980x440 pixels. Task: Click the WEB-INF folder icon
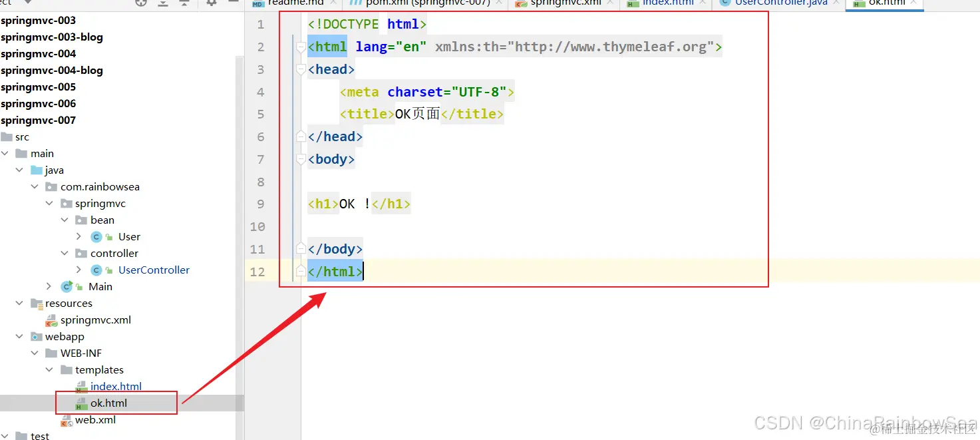pos(51,353)
